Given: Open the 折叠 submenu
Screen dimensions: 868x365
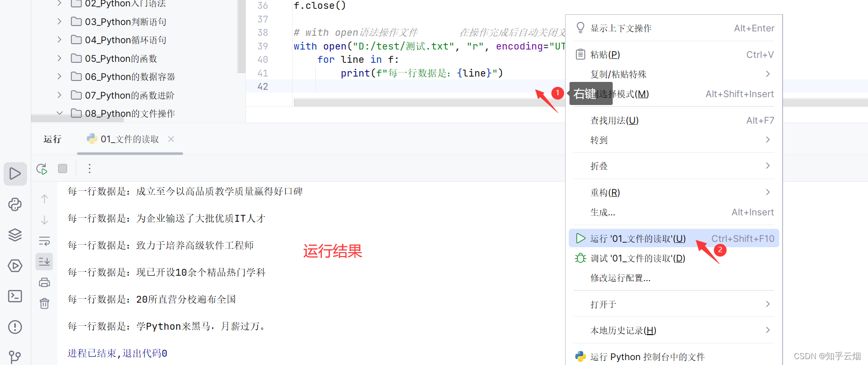Looking at the screenshot, I should click(x=674, y=166).
